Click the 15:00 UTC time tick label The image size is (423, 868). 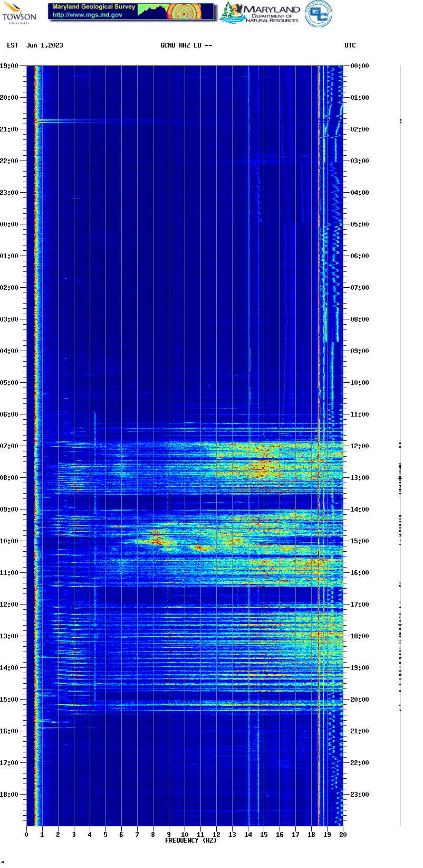pyautogui.click(x=360, y=541)
